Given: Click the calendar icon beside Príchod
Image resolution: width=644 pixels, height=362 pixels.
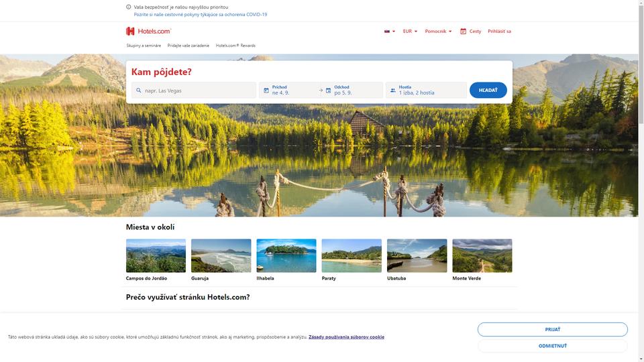Looking at the screenshot, I should click(x=266, y=90).
